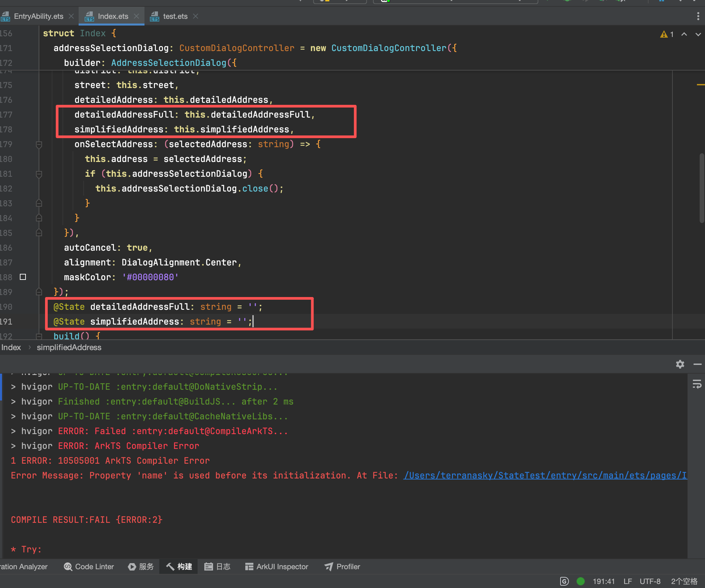Click the build panel settings gear icon

(x=680, y=364)
